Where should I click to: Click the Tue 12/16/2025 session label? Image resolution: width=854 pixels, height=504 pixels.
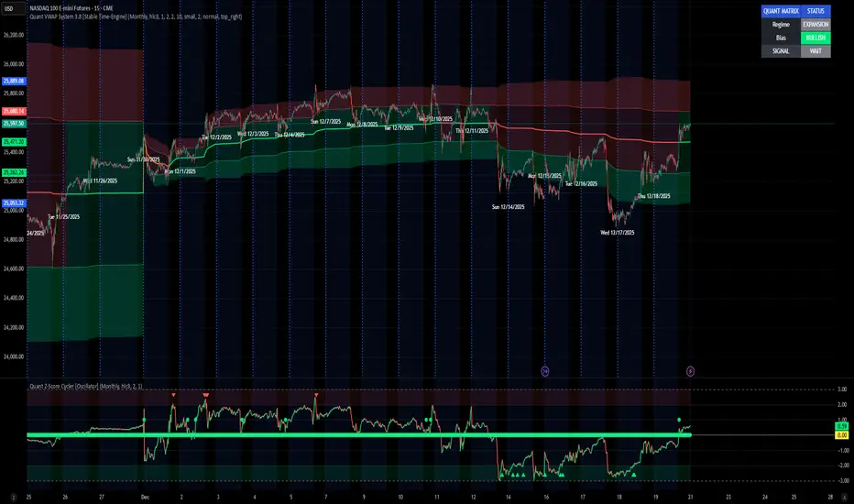coord(581,184)
